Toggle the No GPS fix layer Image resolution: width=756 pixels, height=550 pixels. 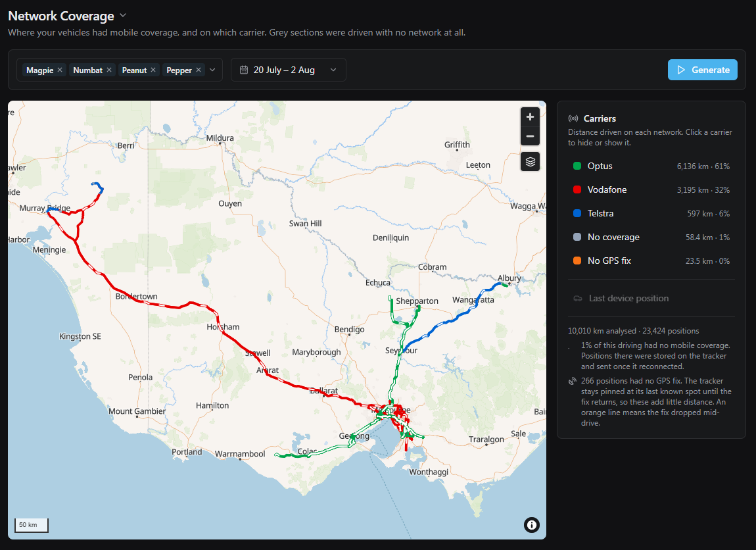(x=651, y=261)
